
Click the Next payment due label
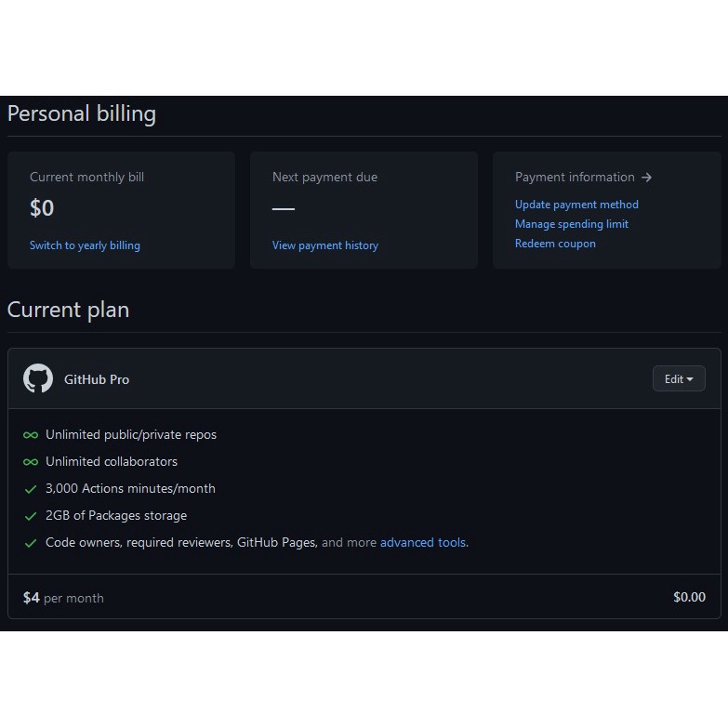[325, 177]
